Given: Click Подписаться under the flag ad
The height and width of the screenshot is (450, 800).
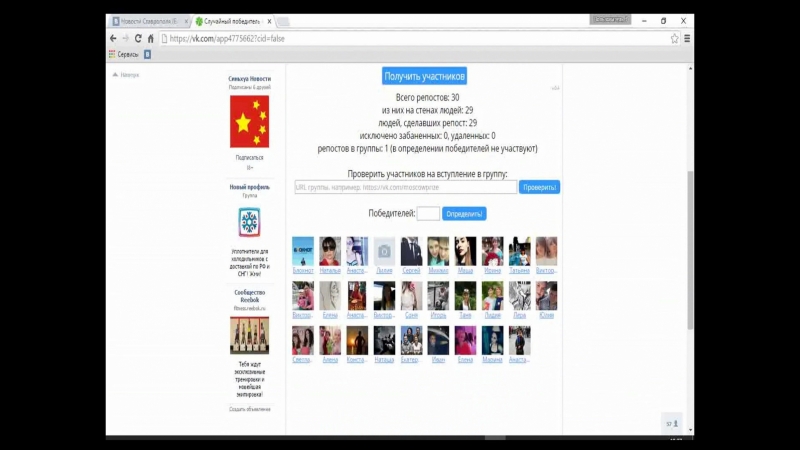Looking at the screenshot, I should click(x=249, y=158).
